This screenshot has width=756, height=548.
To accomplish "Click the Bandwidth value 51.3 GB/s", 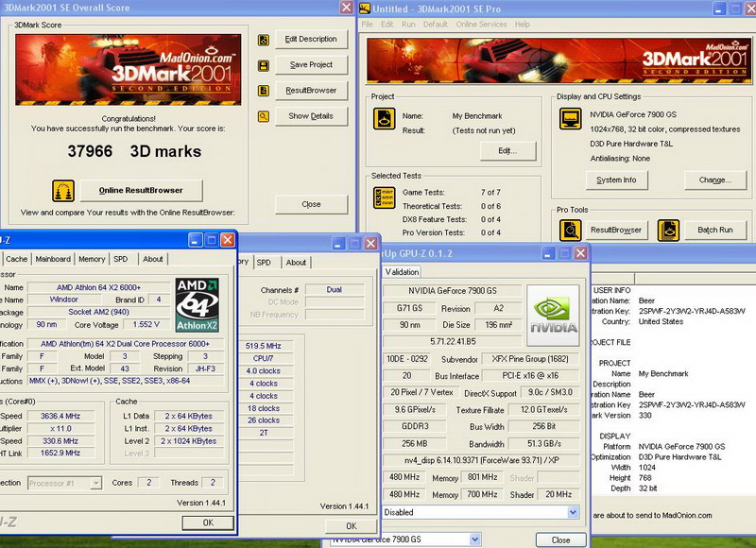I will 544,444.
